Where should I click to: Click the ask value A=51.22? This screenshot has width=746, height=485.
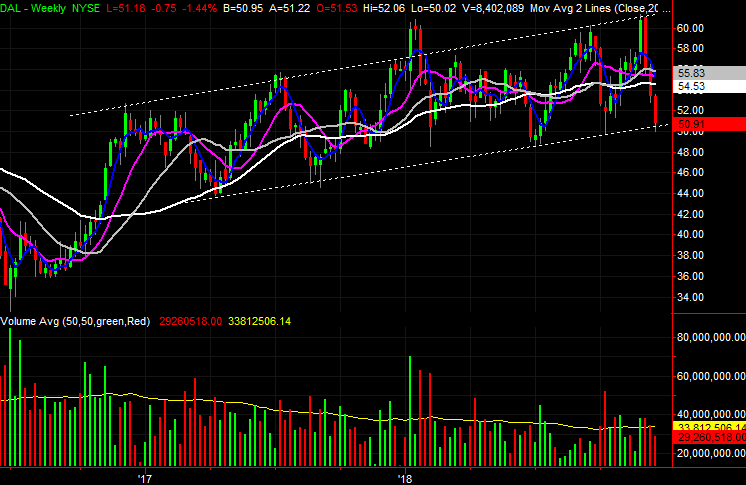(x=289, y=8)
